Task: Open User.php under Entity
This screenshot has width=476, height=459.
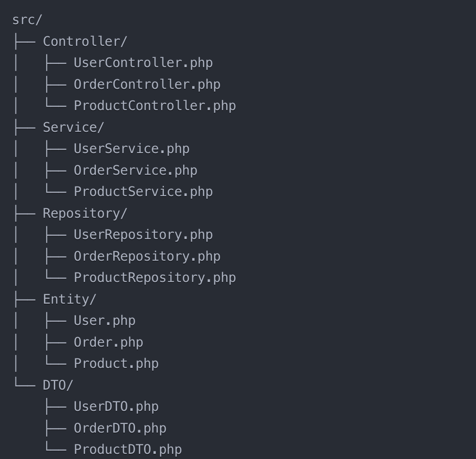Action: pos(105,321)
